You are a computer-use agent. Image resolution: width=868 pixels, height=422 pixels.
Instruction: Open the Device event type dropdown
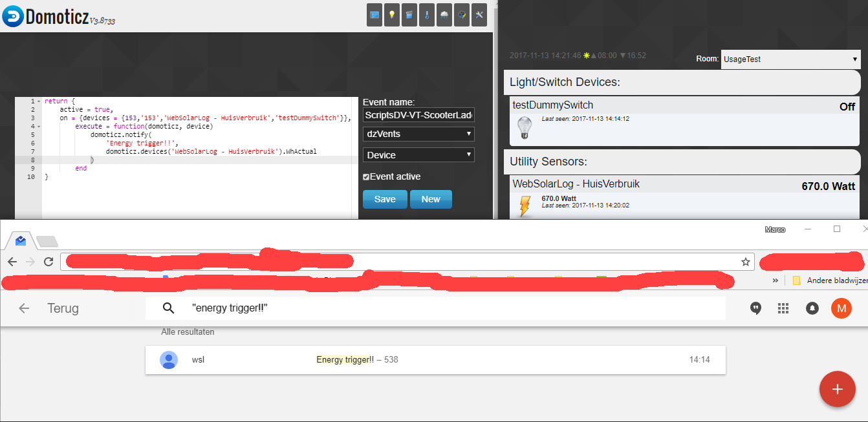pos(418,155)
